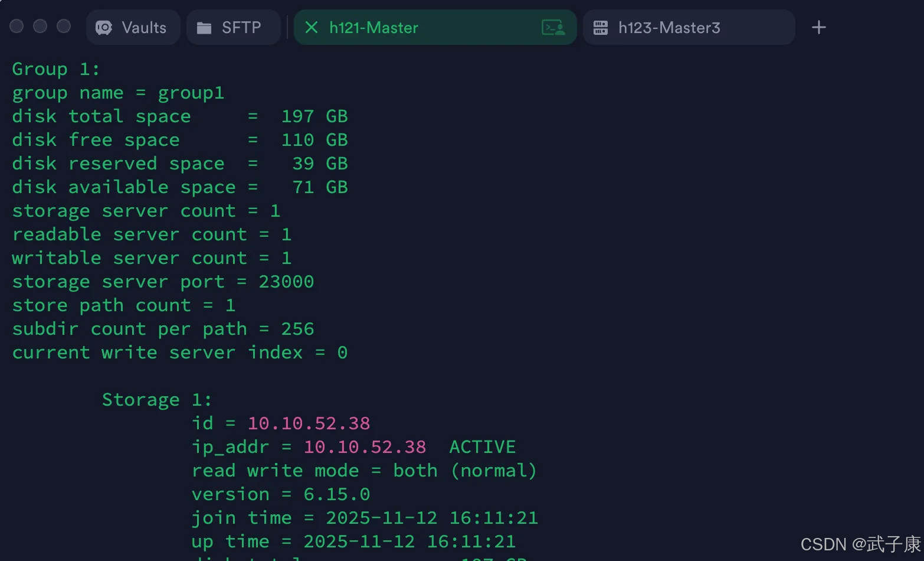Click the id value '10.10.52.38'
Viewport: 924px width, 561px height.
click(x=309, y=423)
